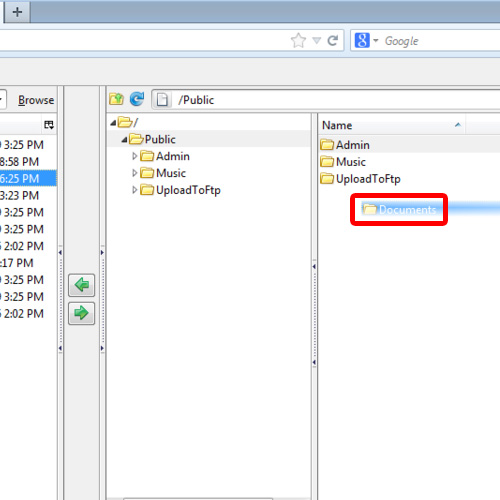The width and height of the screenshot is (500, 500).
Task: Open the local column picker icon
Action: click(x=49, y=125)
